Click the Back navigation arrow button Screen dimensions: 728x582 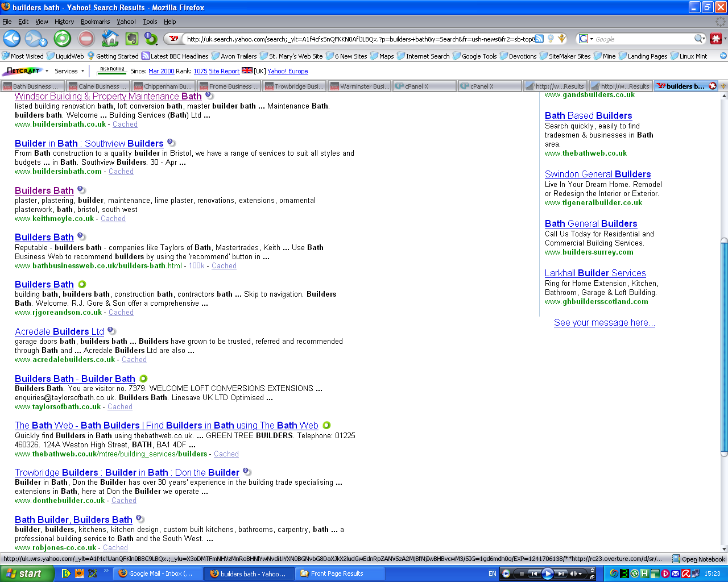click(x=12, y=39)
